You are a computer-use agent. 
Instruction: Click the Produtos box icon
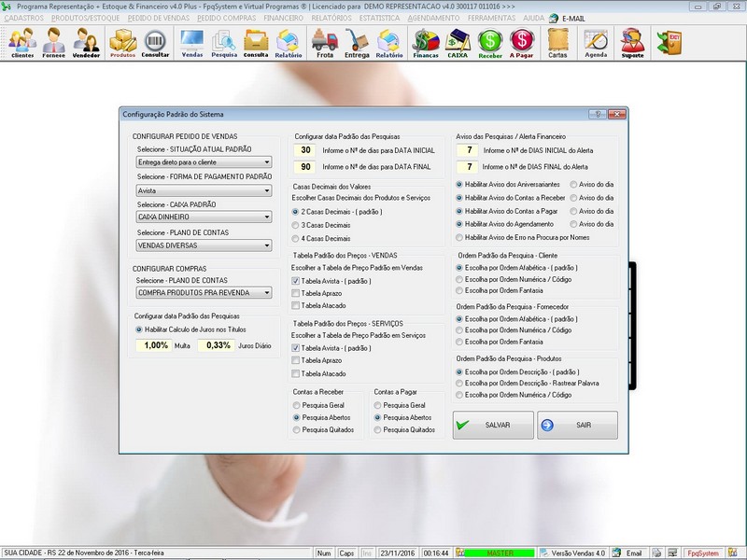pos(122,42)
